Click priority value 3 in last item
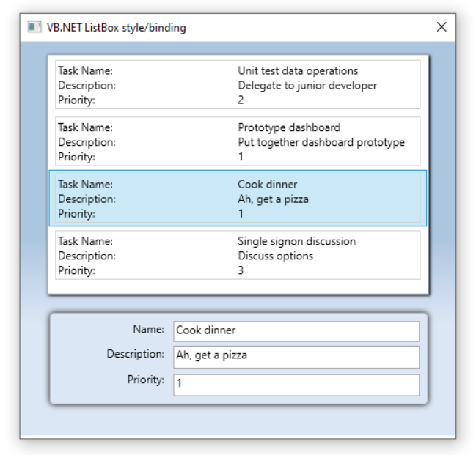Screen dimensions: 476x455 click(241, 270)
